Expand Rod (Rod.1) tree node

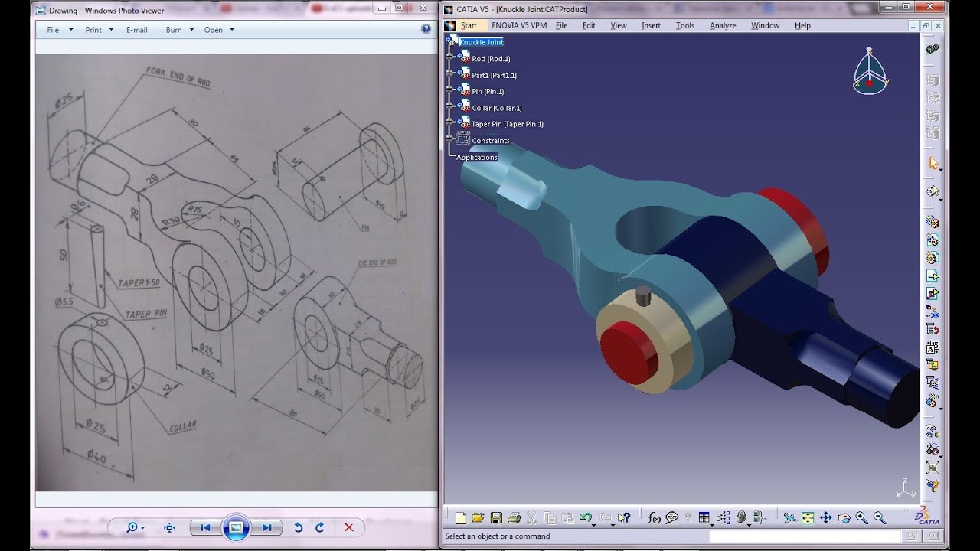pos(451,57)
